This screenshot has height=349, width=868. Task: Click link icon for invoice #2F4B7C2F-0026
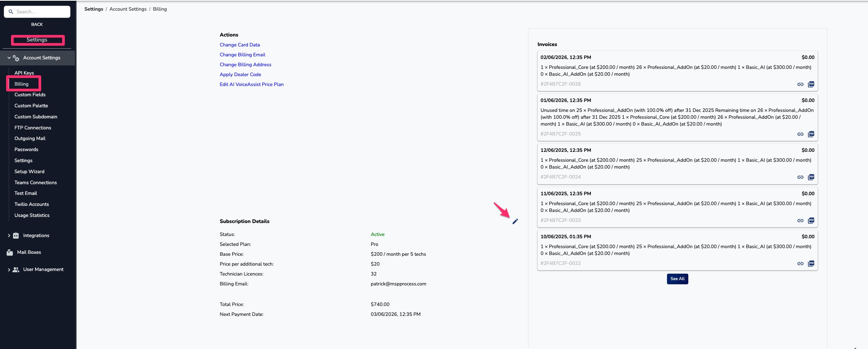pos(800,84)
